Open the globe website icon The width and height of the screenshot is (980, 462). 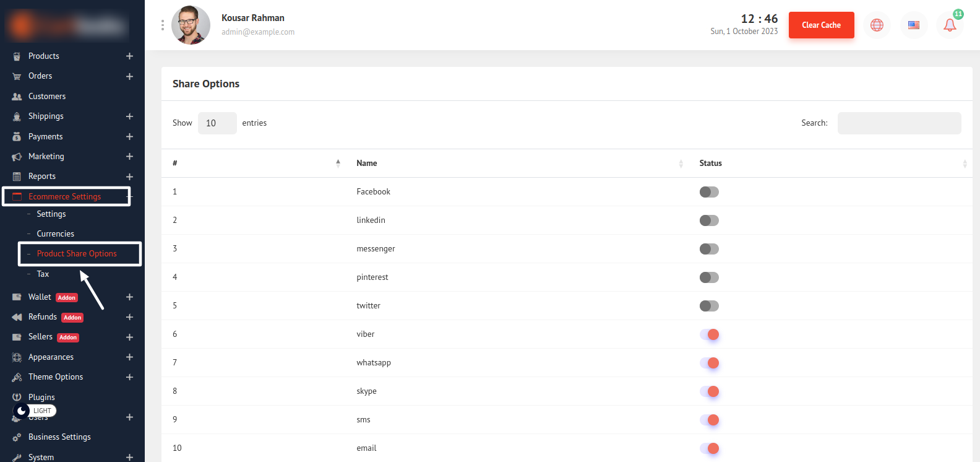(x=877, y=25)
